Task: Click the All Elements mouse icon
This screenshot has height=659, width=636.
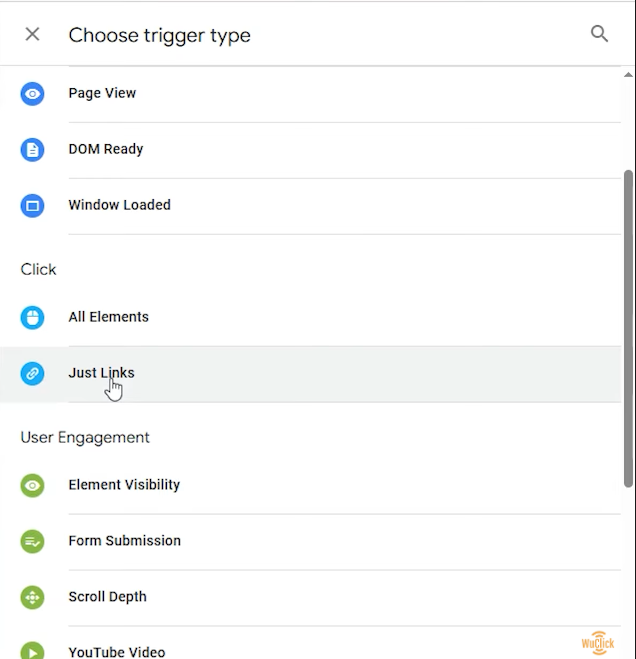Action: 32,317
